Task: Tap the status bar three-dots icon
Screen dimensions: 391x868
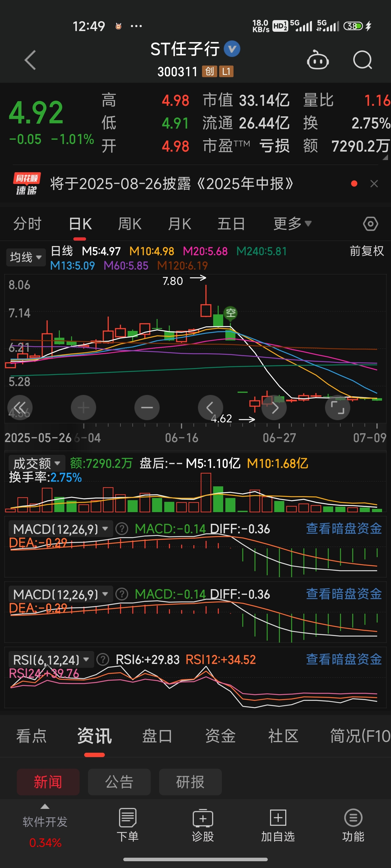Action: coord(136,26)
